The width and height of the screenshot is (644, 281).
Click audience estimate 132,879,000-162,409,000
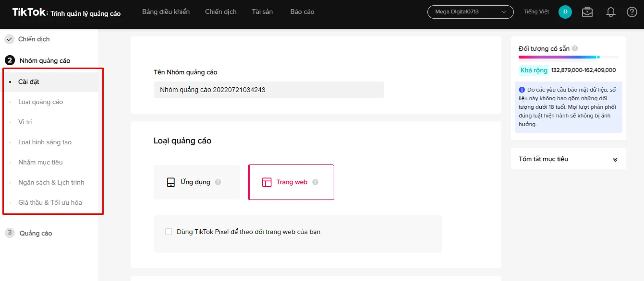(x=583, y=70)
